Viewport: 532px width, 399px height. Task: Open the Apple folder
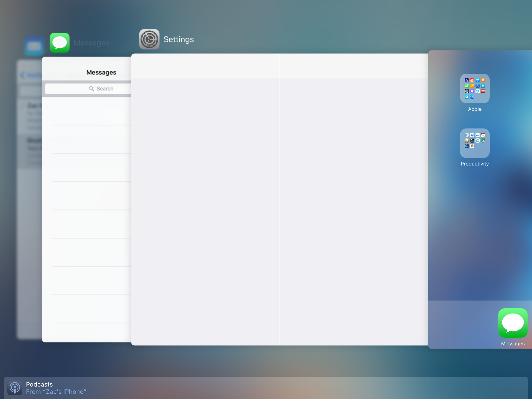click(474, 89)
